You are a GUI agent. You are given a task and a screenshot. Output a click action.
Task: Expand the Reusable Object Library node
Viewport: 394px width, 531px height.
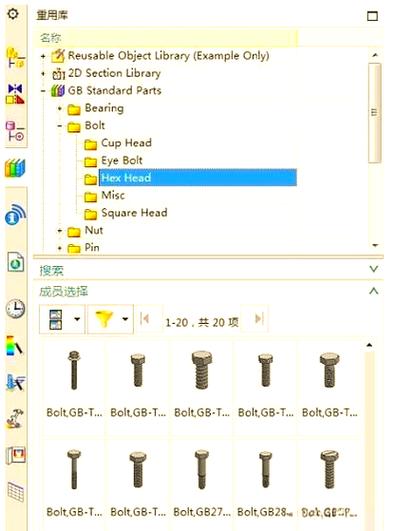[43, 56]
